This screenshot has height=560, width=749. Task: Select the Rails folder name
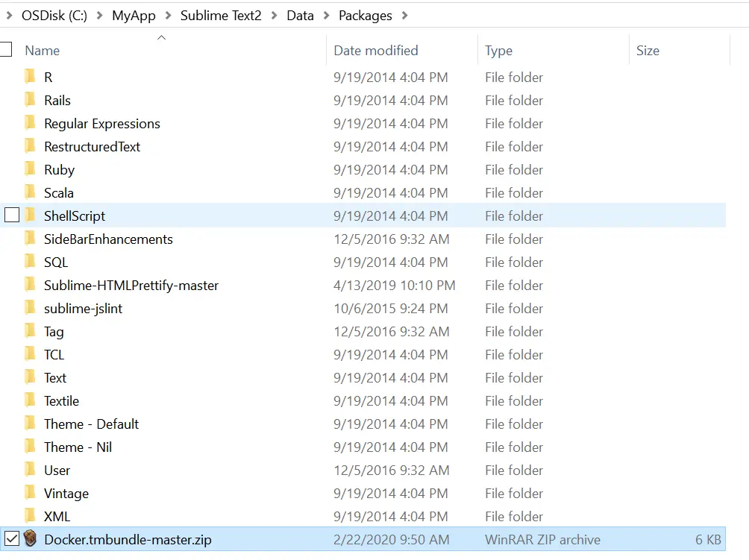coord(57,100)
